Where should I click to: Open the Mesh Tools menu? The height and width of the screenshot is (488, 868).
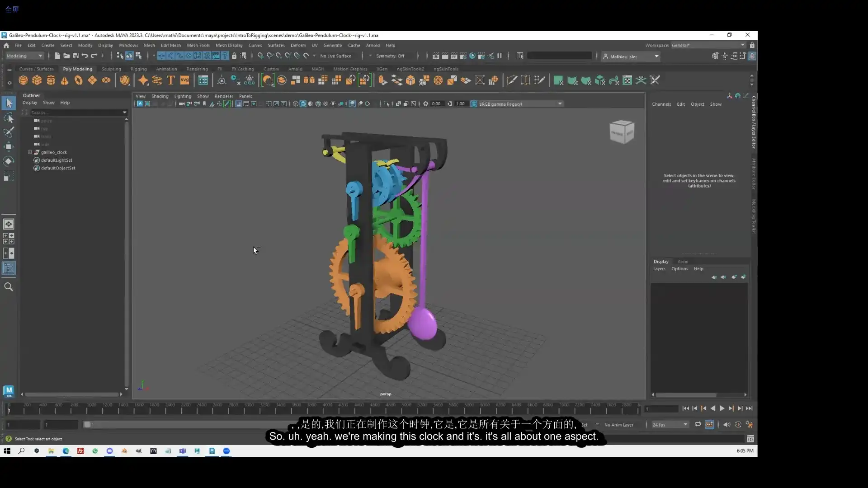(x=198, y=45)
